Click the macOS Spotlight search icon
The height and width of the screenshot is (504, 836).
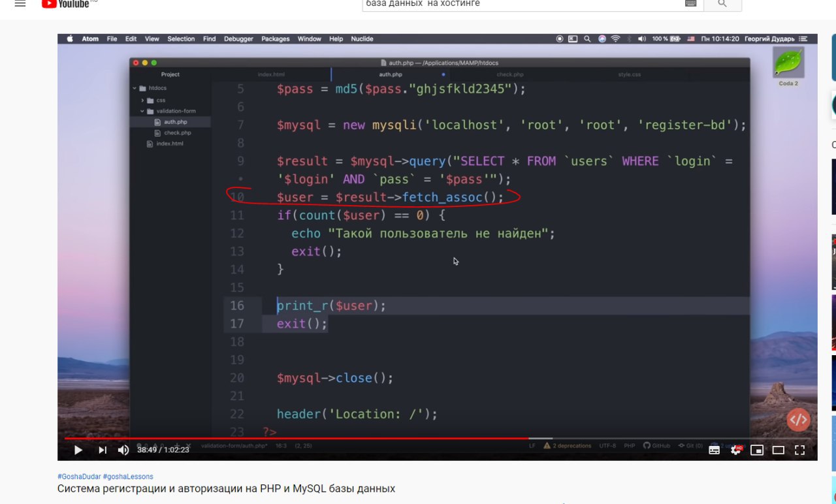(587, 39)
